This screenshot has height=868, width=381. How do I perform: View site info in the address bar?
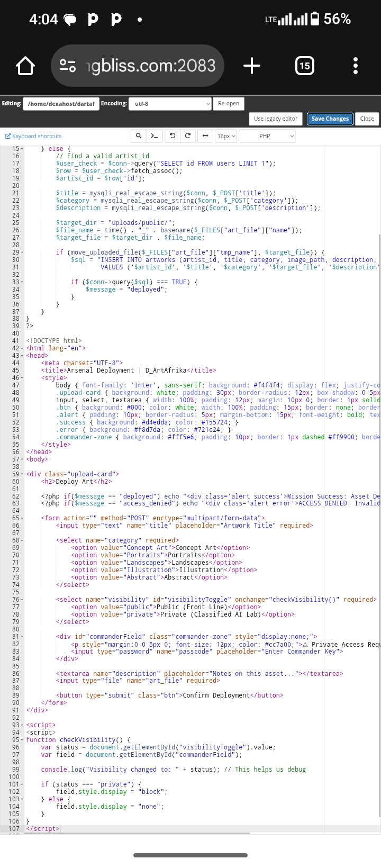click(x=68, y=66)
